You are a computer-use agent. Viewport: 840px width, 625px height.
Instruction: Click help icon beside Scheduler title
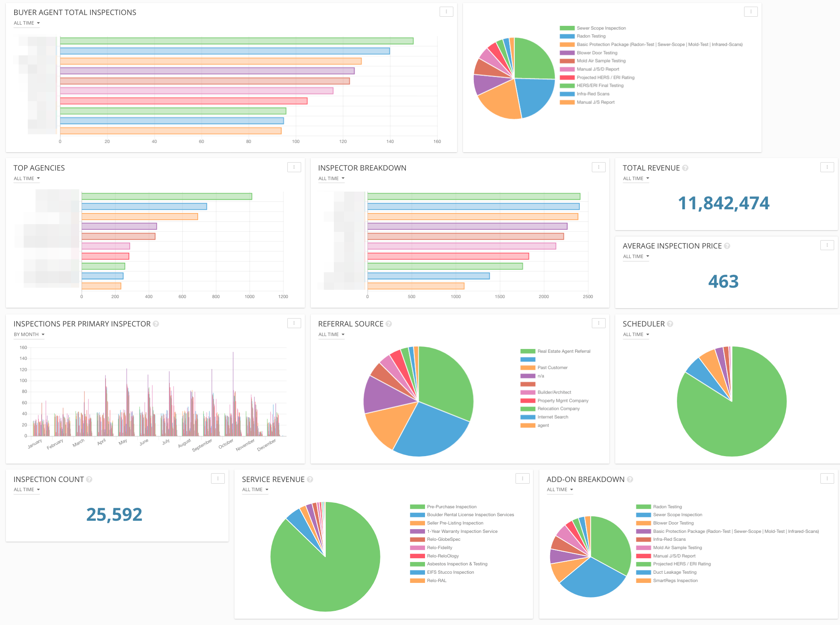[x=670, y=324]
